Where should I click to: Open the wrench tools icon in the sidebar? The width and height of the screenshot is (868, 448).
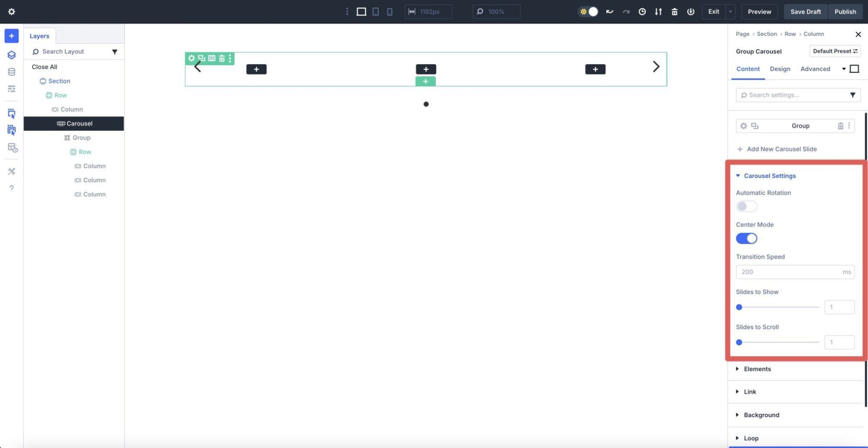(11, 171)
